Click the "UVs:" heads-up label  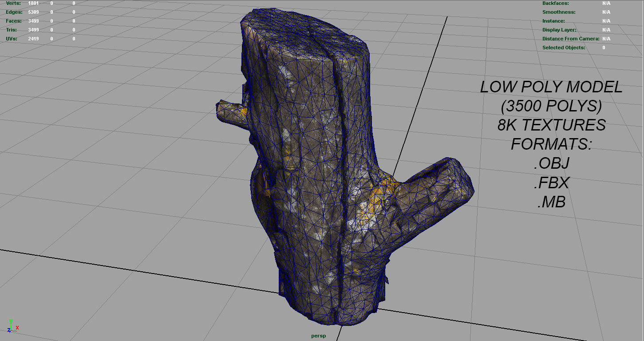point(12,39)
